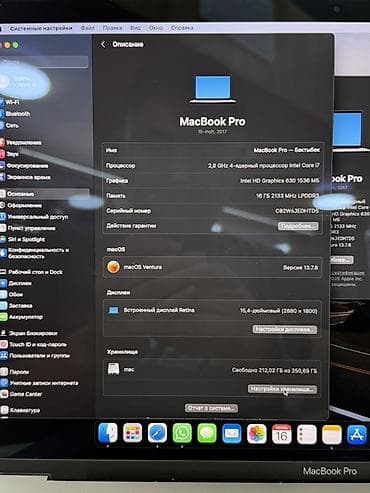This screenshot has height=493, width=370.
Task: Click the Серийный номер value
Action: [x=297, y=211]
